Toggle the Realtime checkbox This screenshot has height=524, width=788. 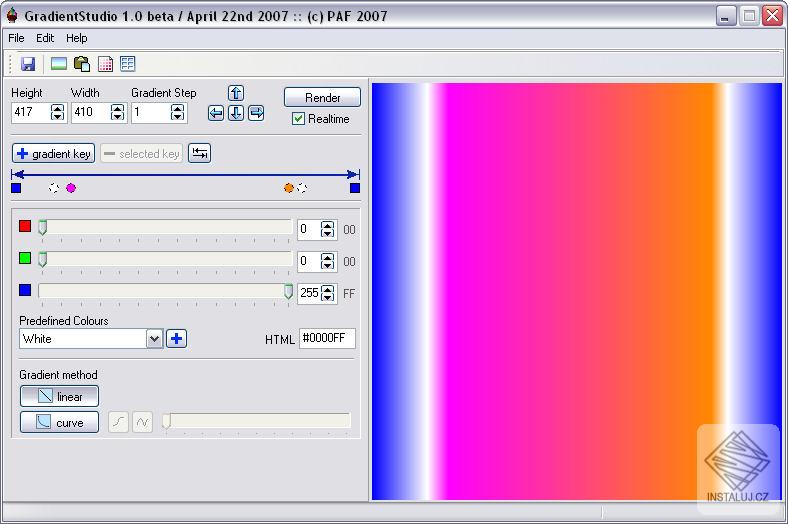point(298,119)
